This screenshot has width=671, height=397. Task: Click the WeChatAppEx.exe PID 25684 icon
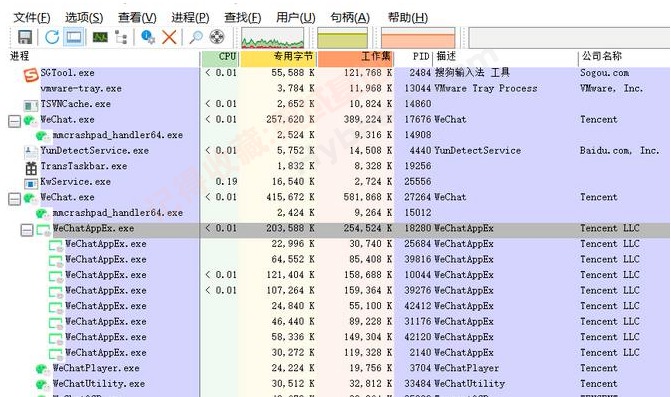(x=56, y=246)
